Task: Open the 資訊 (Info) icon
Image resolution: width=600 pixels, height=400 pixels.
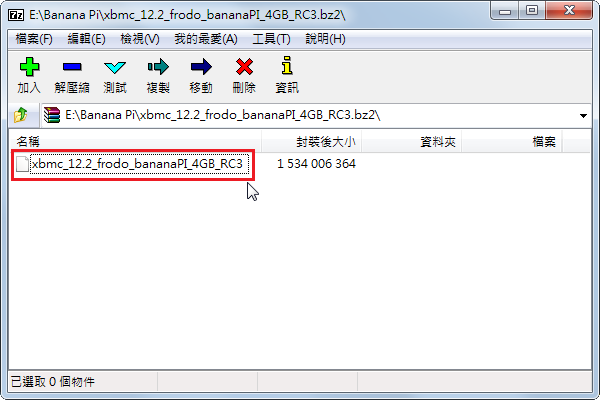Action: click(287, 75)
